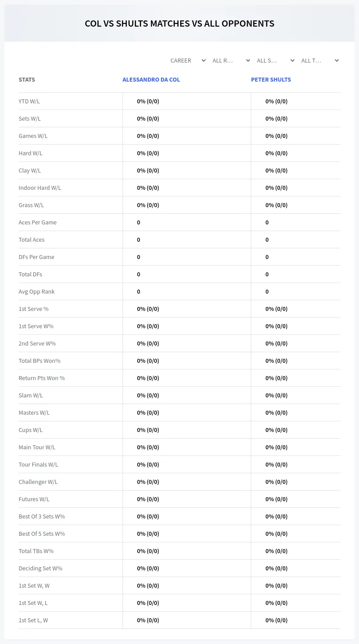Open Peter Shults player link

click(x=271, y=80)
